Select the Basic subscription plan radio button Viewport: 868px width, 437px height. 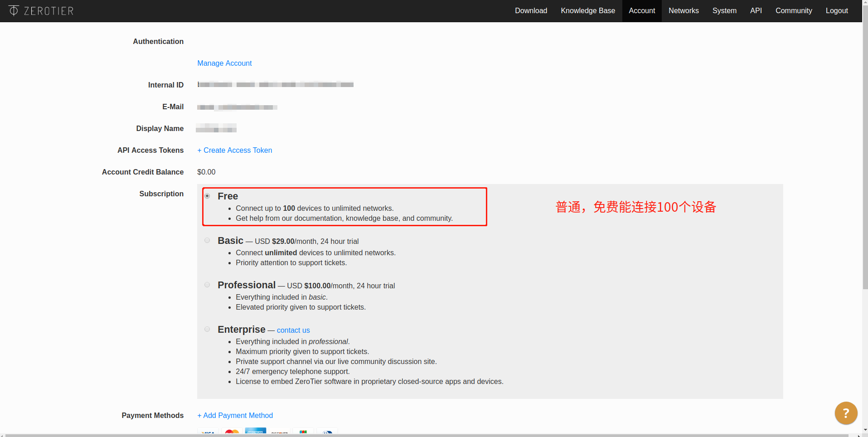207,240
